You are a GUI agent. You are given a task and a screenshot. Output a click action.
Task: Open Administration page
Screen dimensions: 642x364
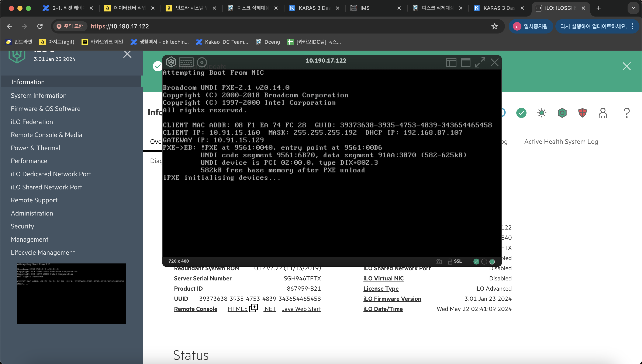click(32, 213)
